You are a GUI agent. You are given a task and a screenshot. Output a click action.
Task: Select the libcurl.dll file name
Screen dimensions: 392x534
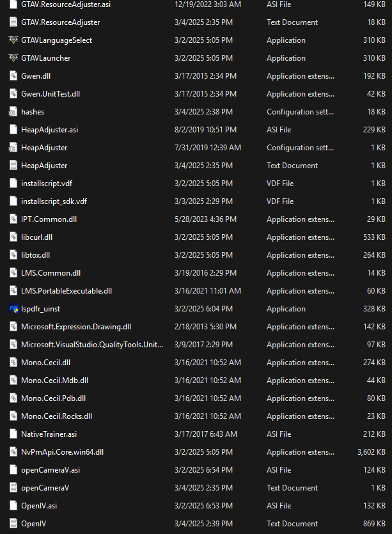click(37, 237)
